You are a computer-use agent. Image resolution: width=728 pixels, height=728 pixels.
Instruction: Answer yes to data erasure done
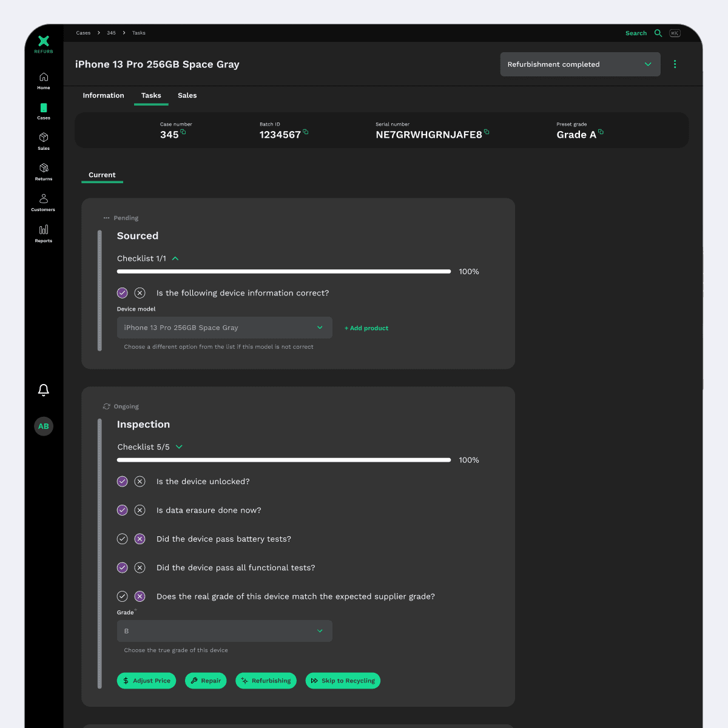click(x=123, y=510)
